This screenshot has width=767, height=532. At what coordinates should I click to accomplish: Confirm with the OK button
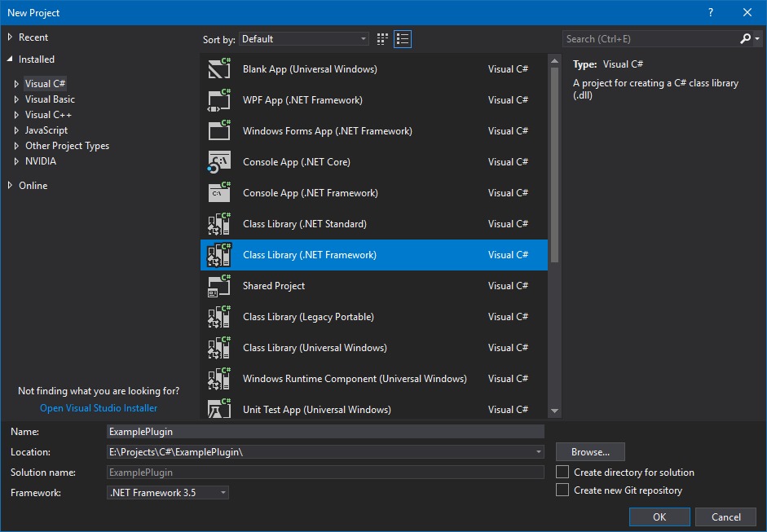click(659, 517)
